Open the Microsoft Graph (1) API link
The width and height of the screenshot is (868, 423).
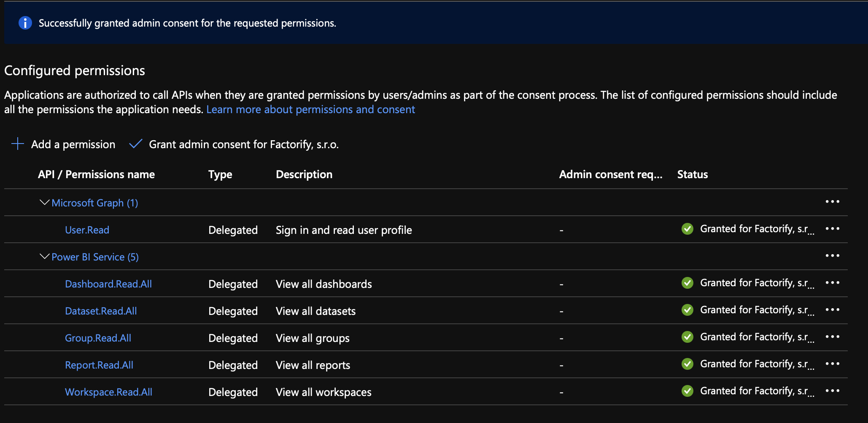point(95,203)
